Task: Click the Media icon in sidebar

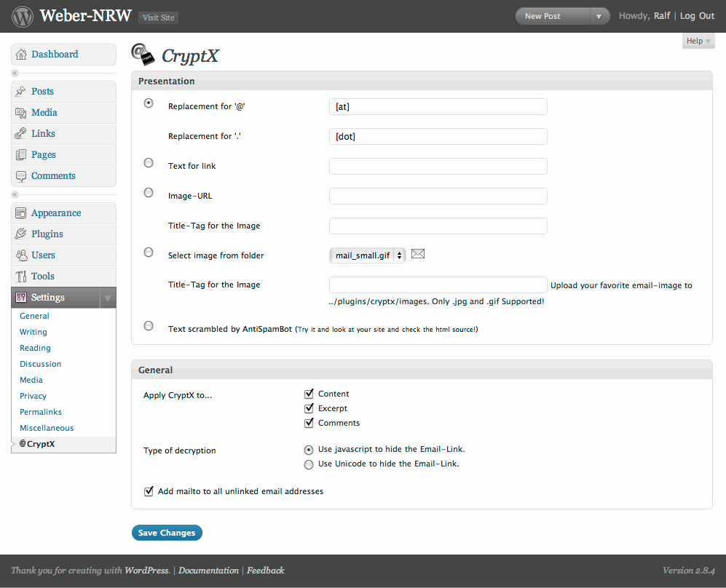Action: pyautogui.click(x=21, y=112)
